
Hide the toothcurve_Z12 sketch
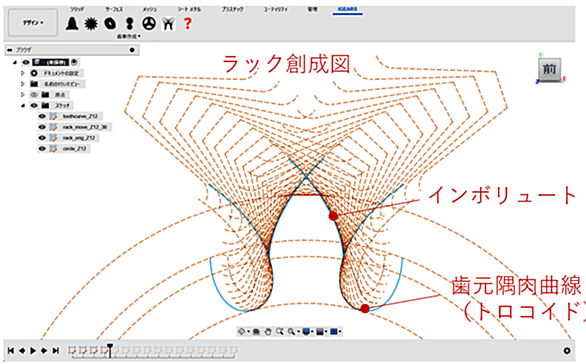click(42, 116)
